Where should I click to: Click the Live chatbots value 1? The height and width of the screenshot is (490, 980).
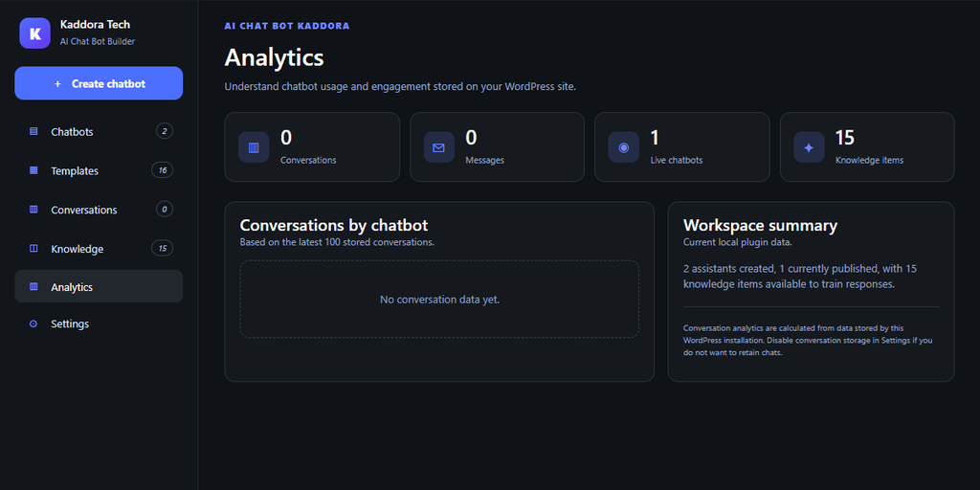click(x=655, y=138)
